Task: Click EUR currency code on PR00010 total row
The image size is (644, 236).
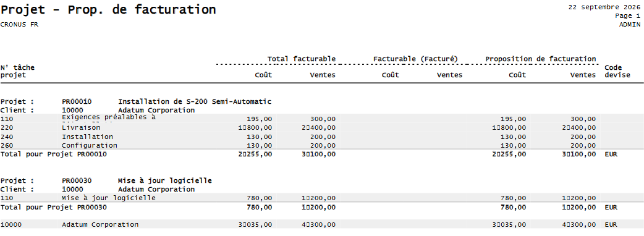Action: click(x=611, y=154)
